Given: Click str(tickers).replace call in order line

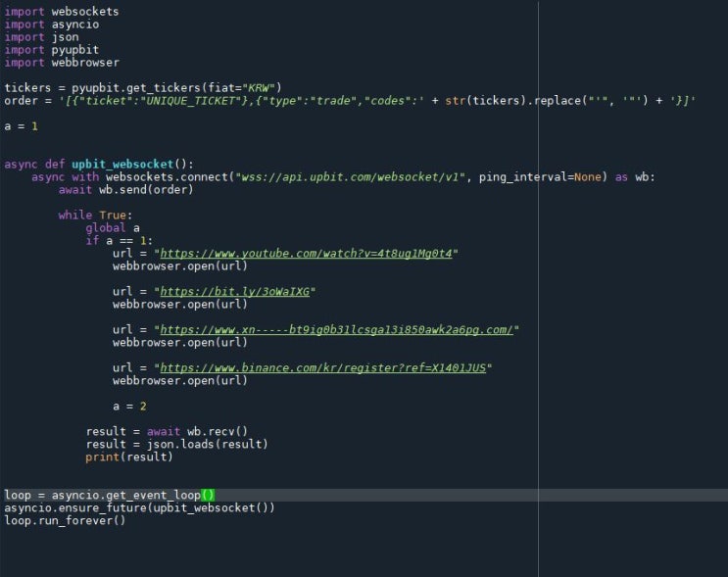Looking at the screenshot, I should (547, 101).
